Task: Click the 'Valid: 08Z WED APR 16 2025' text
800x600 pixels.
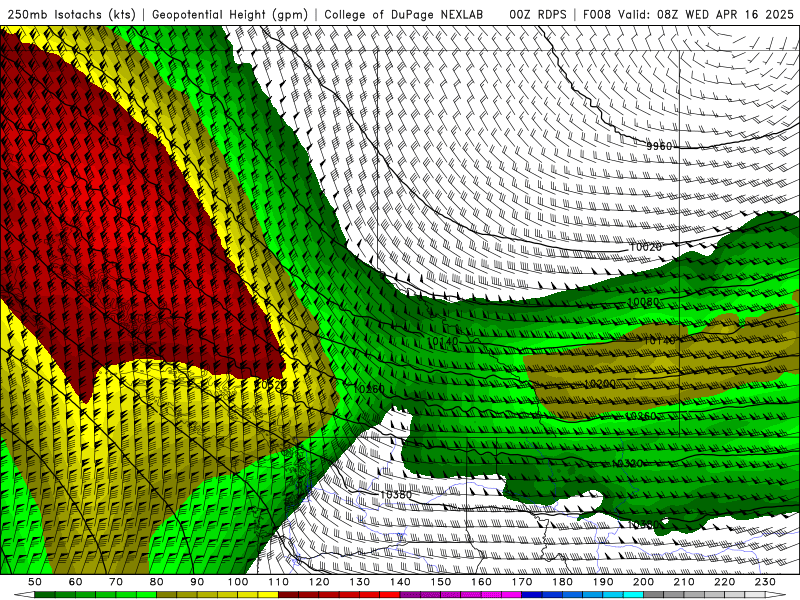Action: point(706,15)
